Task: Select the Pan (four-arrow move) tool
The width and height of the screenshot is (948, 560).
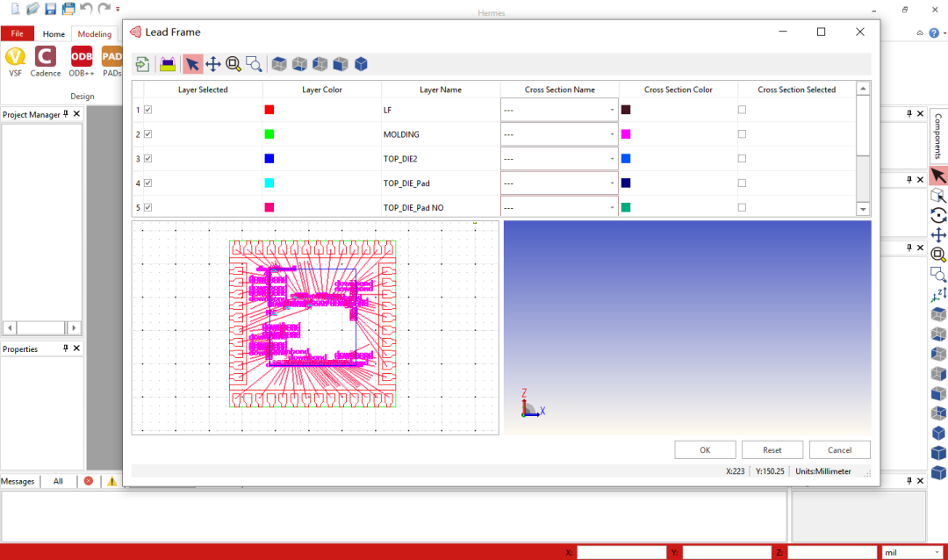Action: 213,64
